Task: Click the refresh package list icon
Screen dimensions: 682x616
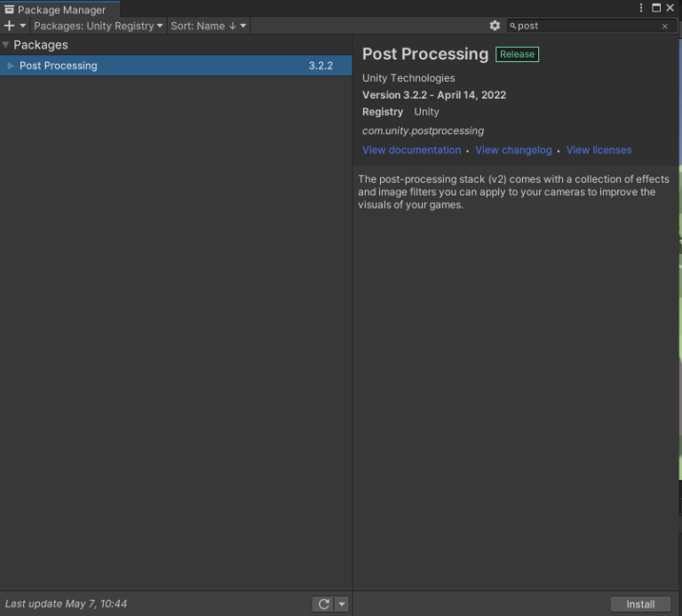Action: pos(323,604)
